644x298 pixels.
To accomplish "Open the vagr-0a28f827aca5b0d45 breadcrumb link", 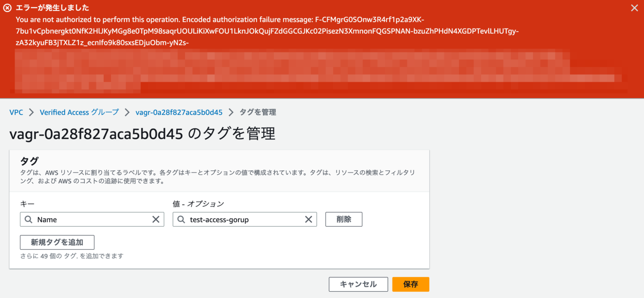I will 179,112.
